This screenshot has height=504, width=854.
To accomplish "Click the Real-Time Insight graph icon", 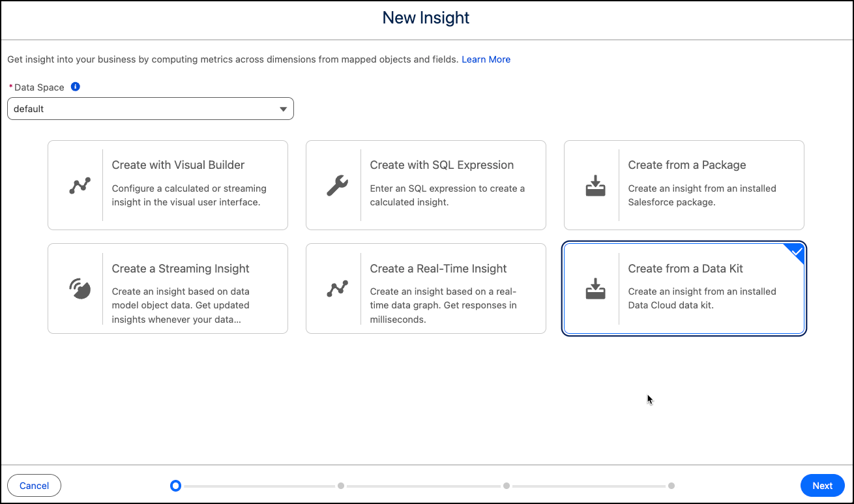I will pyautogui.click(x=338, y=289).
